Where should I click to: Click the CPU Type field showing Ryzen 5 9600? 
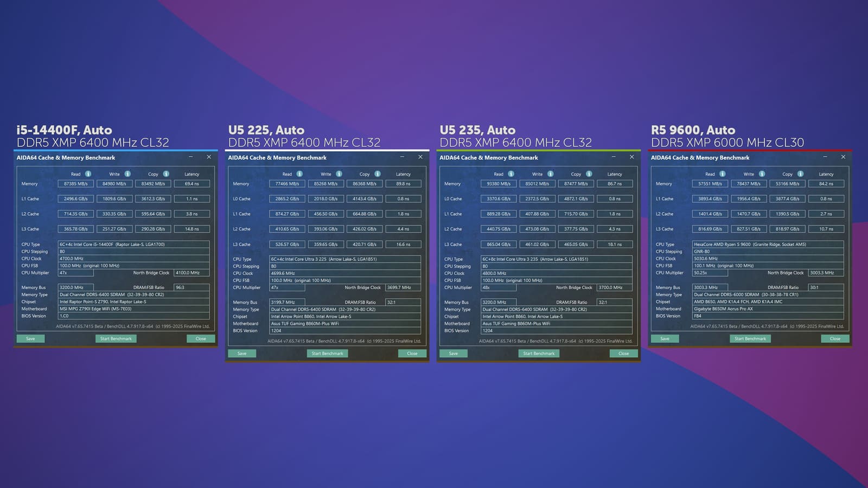pos(768,245)
